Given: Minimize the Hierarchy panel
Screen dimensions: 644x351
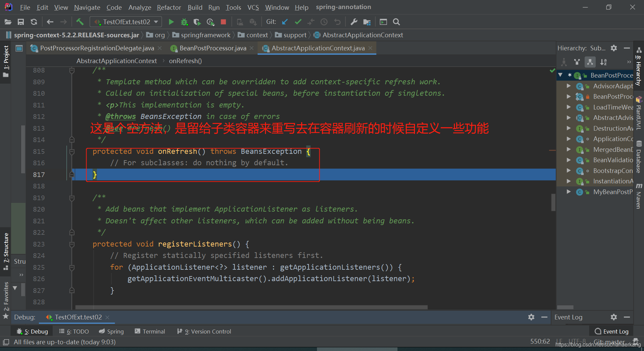Looking at the screenshot, I should click(627, 48).
